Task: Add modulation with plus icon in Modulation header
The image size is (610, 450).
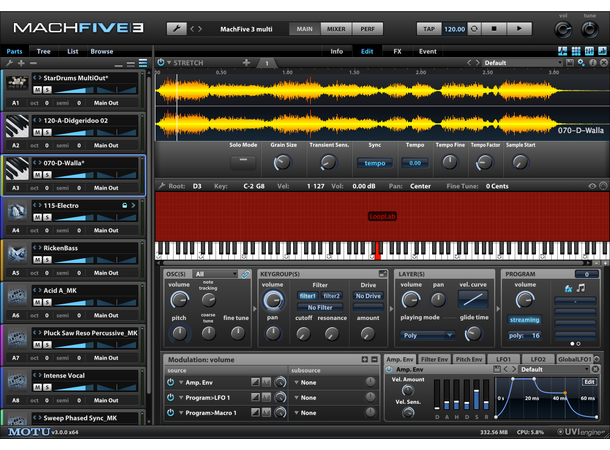Action: (x=365, y=359)
